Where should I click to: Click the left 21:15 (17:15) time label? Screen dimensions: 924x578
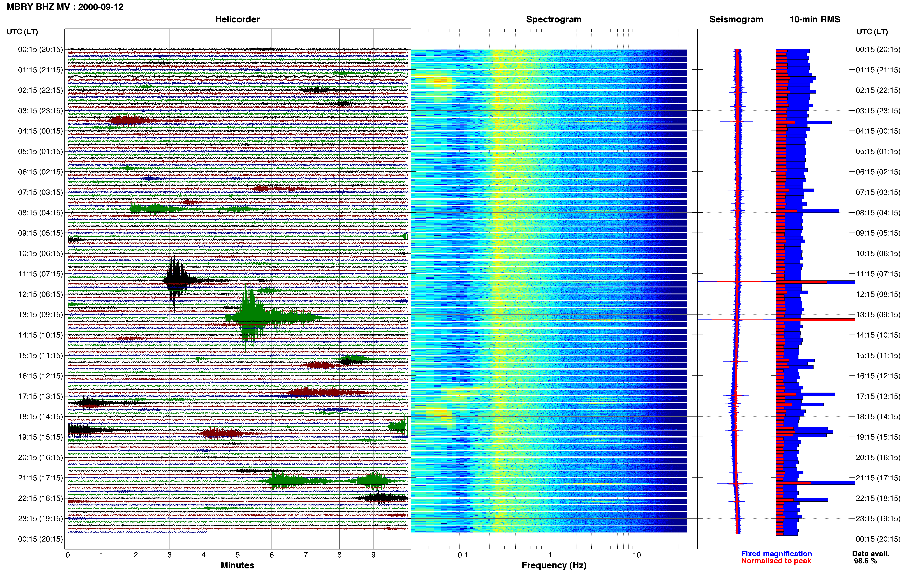click(41, 478)
